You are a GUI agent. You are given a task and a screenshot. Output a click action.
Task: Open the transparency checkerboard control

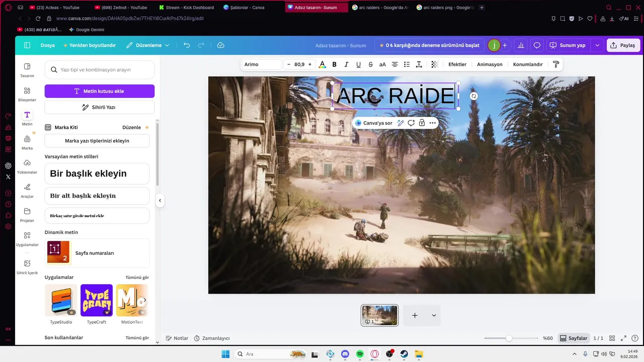coord(435,64)
